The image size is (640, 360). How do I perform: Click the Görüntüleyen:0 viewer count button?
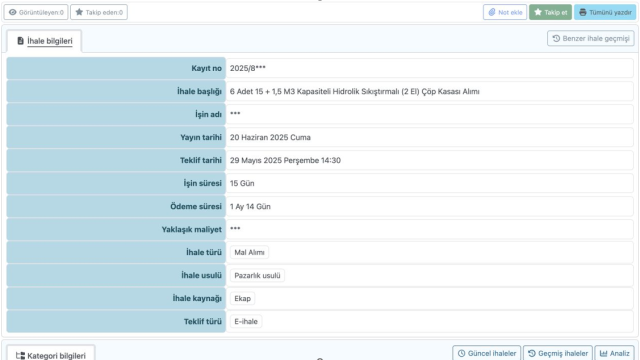[x=36, y=12]
